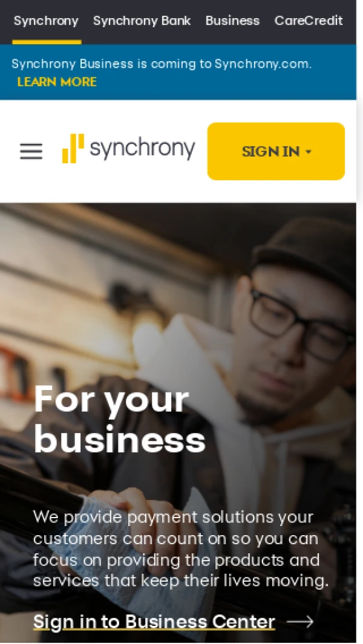Open the Sign in to Business Center link

pos(154,622)
